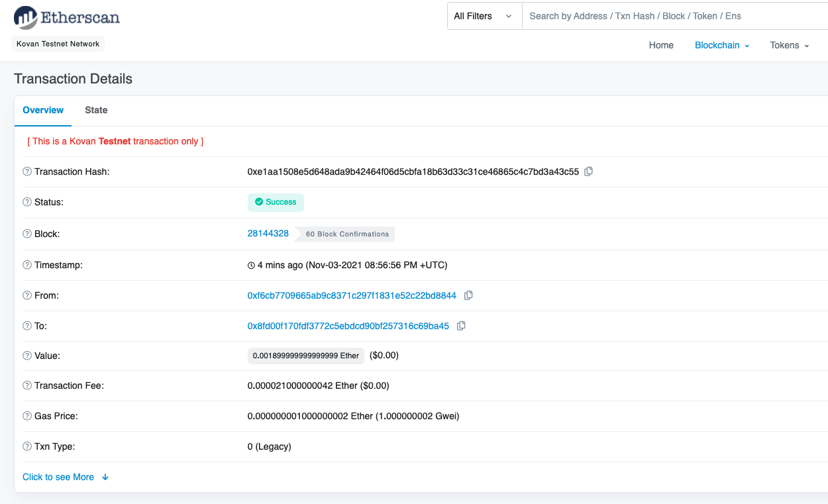Click the clock icon next to timestamp
Screen dimensions: 828x504
point(251,266)
